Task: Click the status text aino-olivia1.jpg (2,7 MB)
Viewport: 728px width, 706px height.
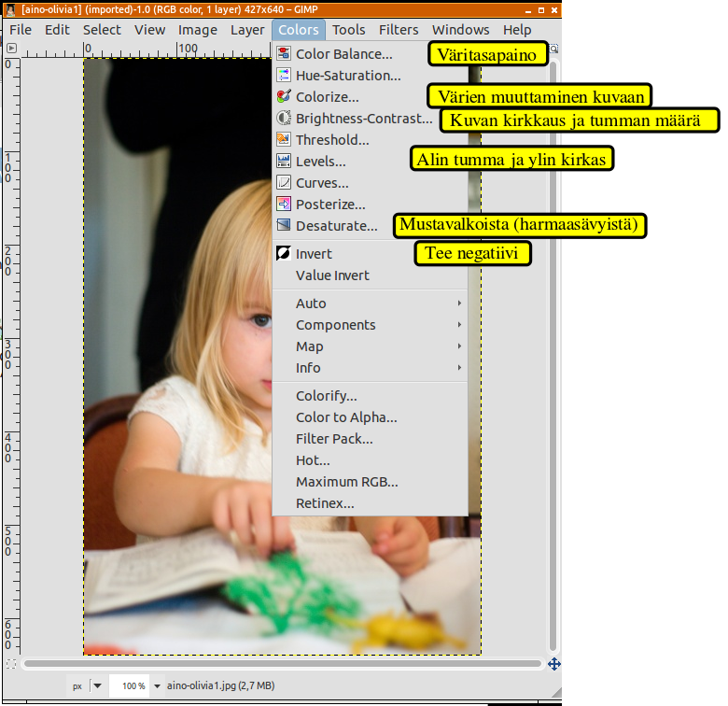Action: tap(220, 685)
